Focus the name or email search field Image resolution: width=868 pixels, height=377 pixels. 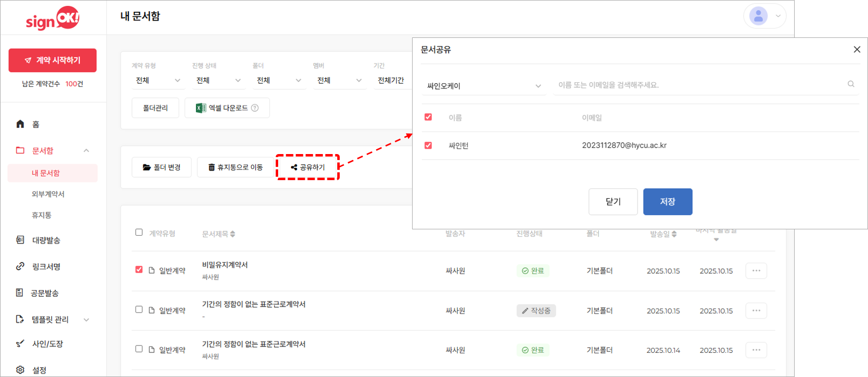coord(706,85)
